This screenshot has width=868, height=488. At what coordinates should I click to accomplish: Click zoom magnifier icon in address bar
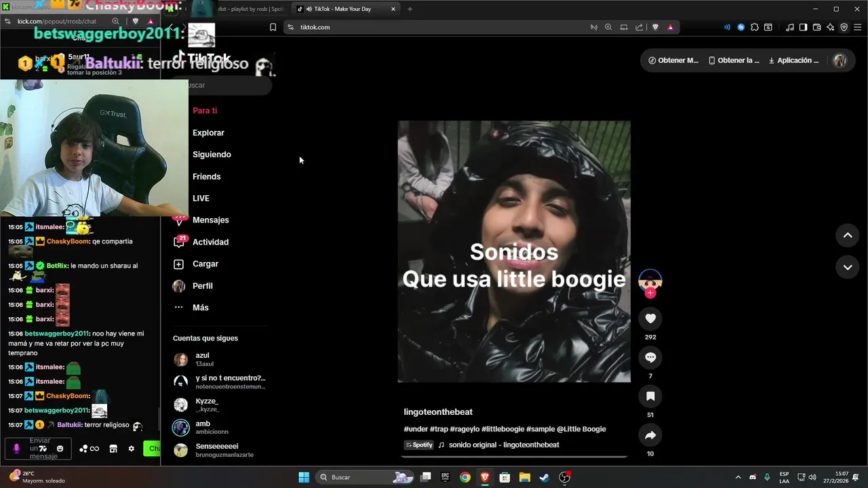coord(608,27)
